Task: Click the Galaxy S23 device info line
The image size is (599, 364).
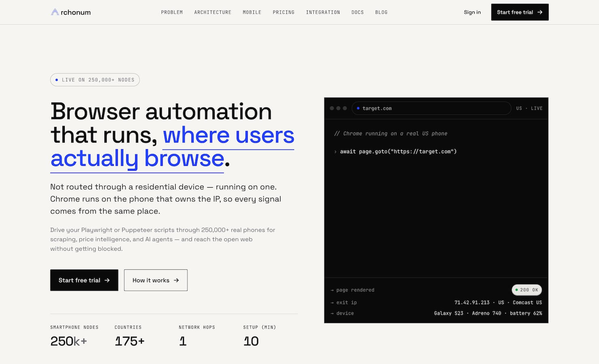Action: (488, 313)
